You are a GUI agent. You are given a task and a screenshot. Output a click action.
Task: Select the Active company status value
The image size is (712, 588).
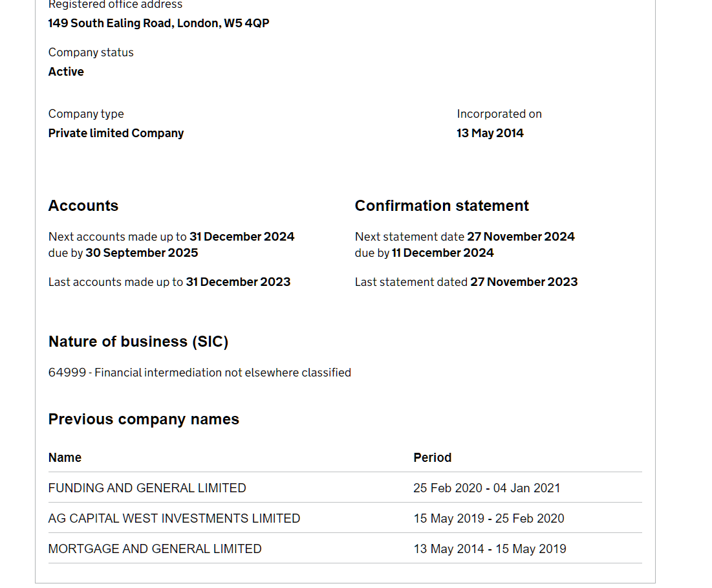click(66, 72)
